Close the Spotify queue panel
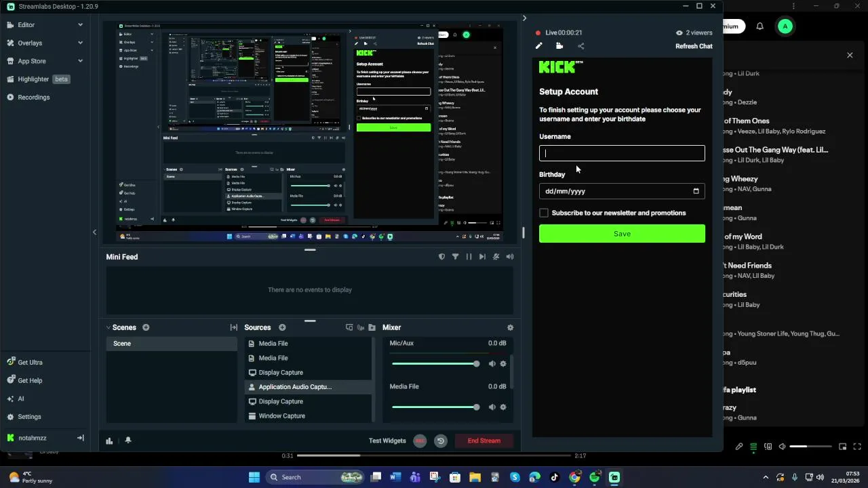The width and height of the screenshot is (868, 488). 850,55
